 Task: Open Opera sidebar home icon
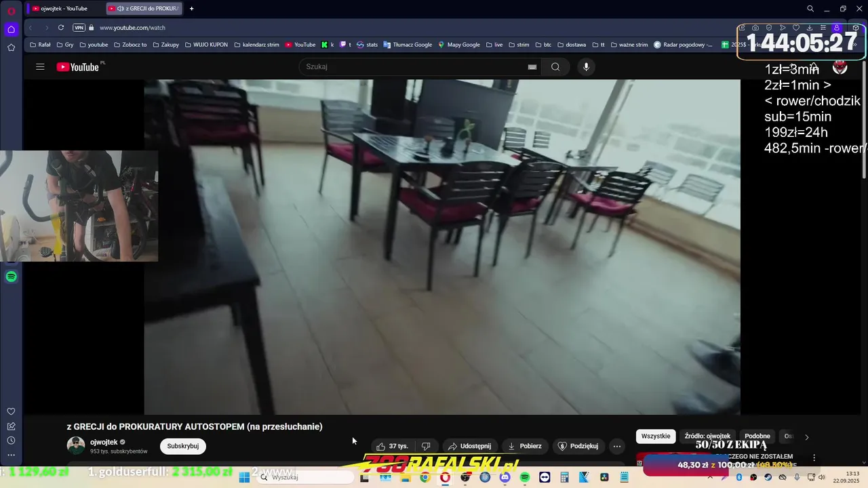11,29
